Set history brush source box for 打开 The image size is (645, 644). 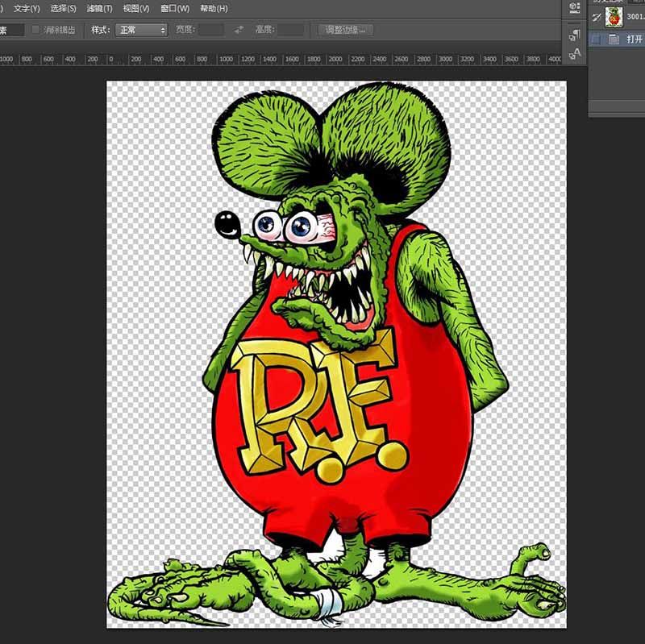click(597, 39)
